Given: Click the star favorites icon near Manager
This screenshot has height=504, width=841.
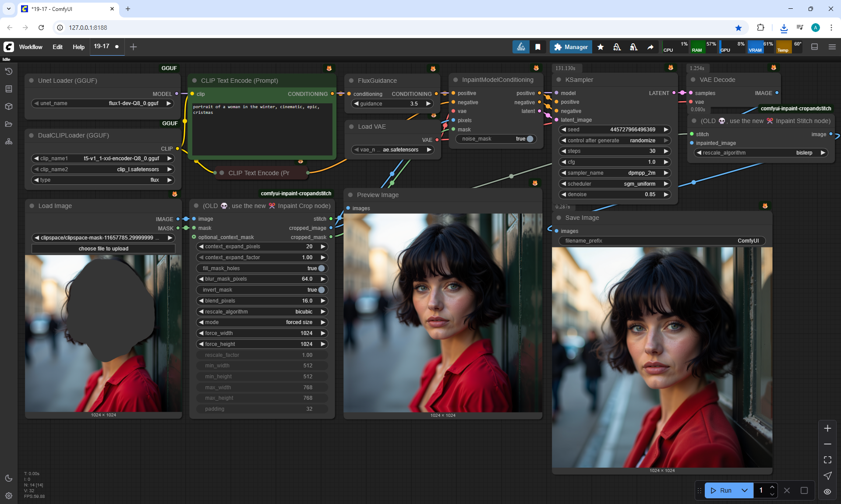Looking at the screenshot, I should pyautogui.click(x=601, y=47).
